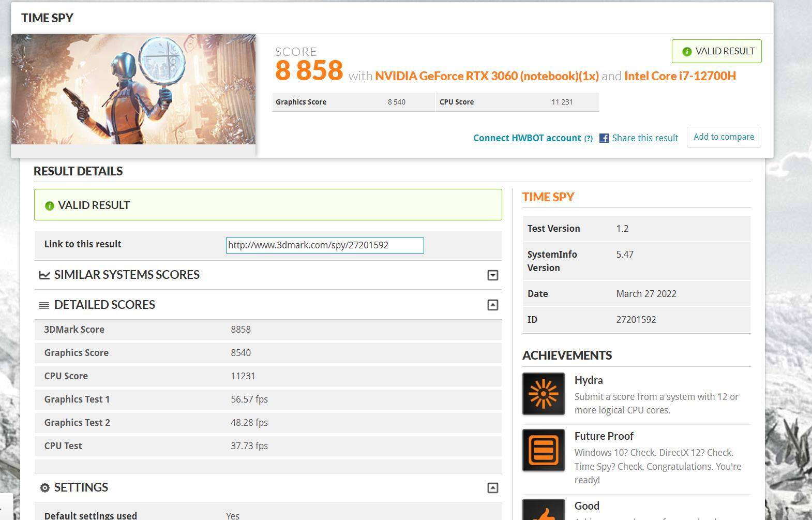
Task: Click the Time Spy benchmark thumbnail image
Action: 133,89
